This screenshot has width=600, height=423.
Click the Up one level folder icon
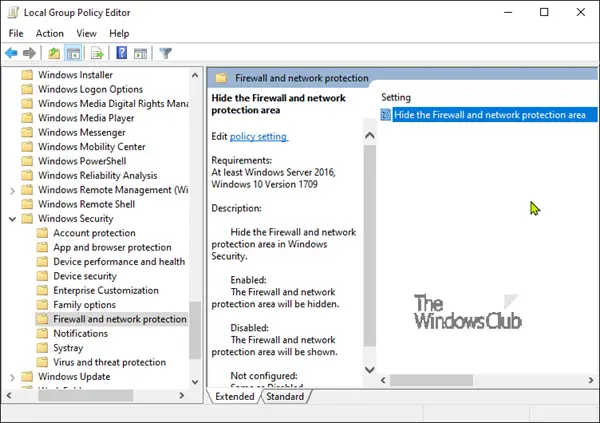click(x=54, y=53)
